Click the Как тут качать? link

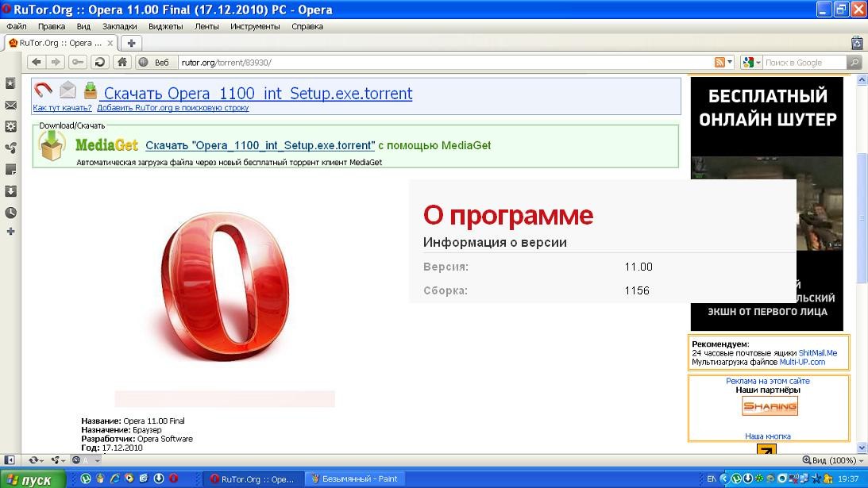click(62, 108)
